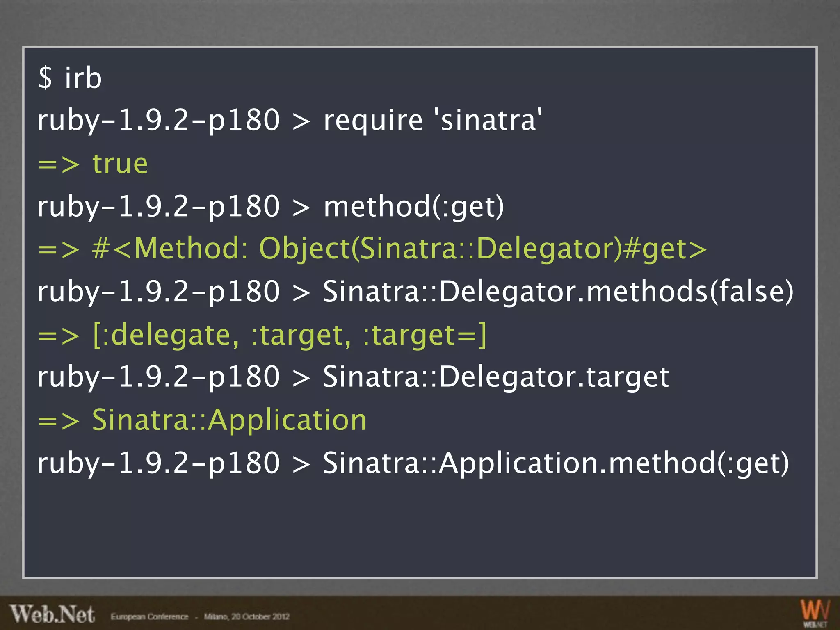Viewport: 840px width, 630px height.
Task: Click the 'Sinatra::Delegator.target' command line
Action: pyautogui.click(x=353, y=377)
